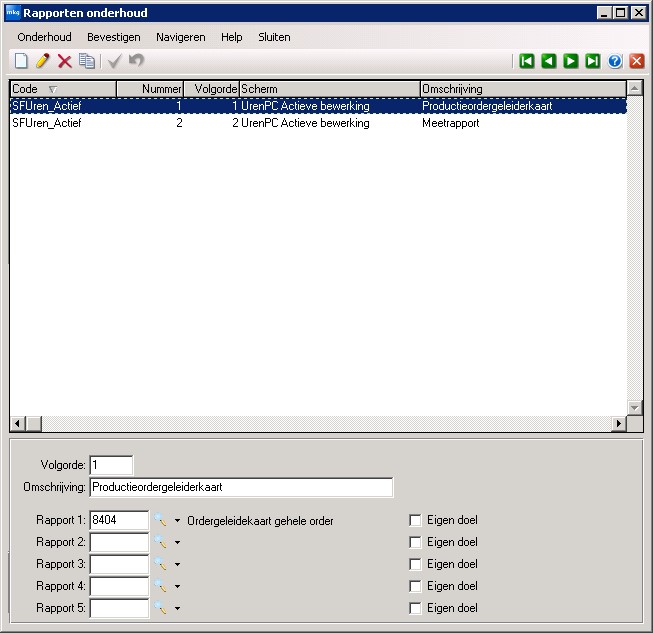
Task: Enable Eigen doel for Rapport 3
Action: [x=415, y=564]
